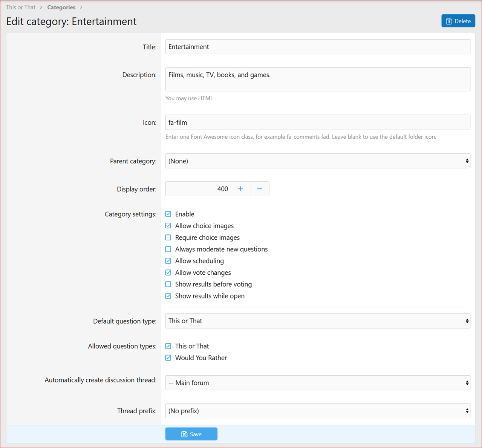The height and width of the screenshot is (448, 482).
Task: Click the Automatically create discussion thread label
Action: (101, 380)
